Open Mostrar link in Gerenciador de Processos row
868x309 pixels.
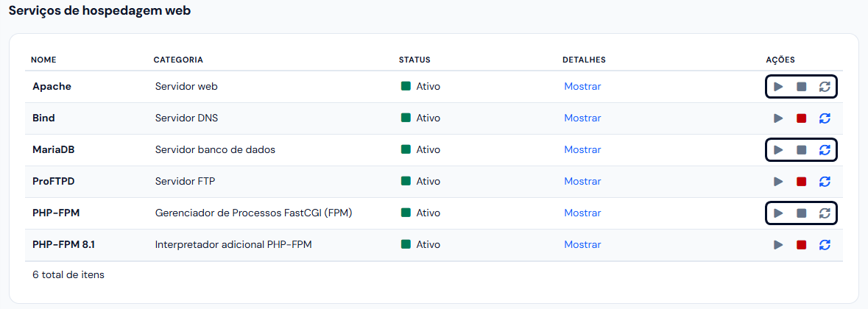point(582,213)
